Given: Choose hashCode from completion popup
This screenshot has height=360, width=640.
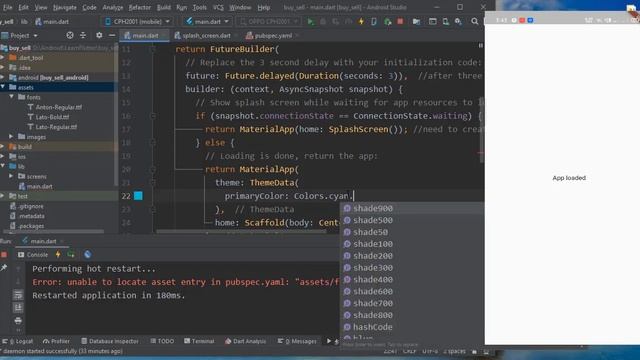Looking at the screenshot, I should [x=412, y=327].
